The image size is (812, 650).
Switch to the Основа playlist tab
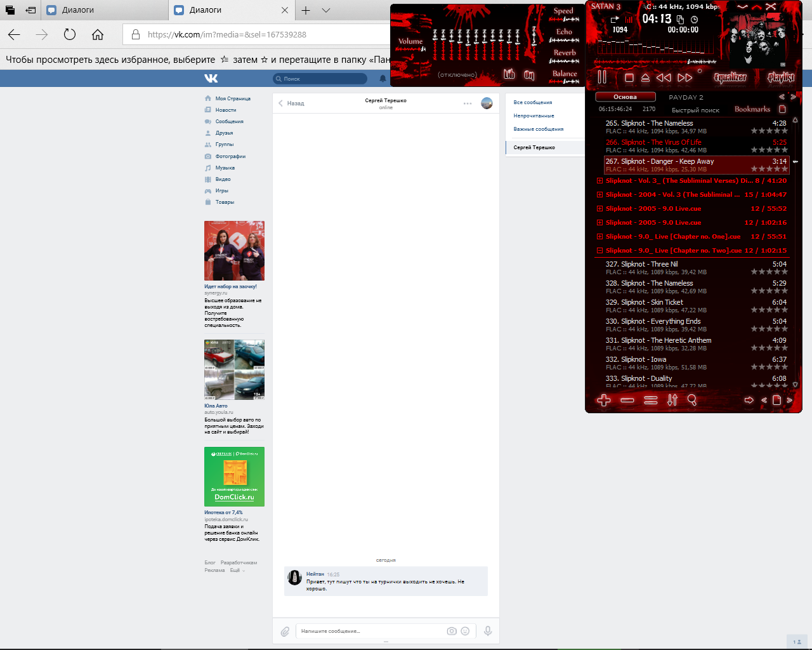click(x=625, y=97)
